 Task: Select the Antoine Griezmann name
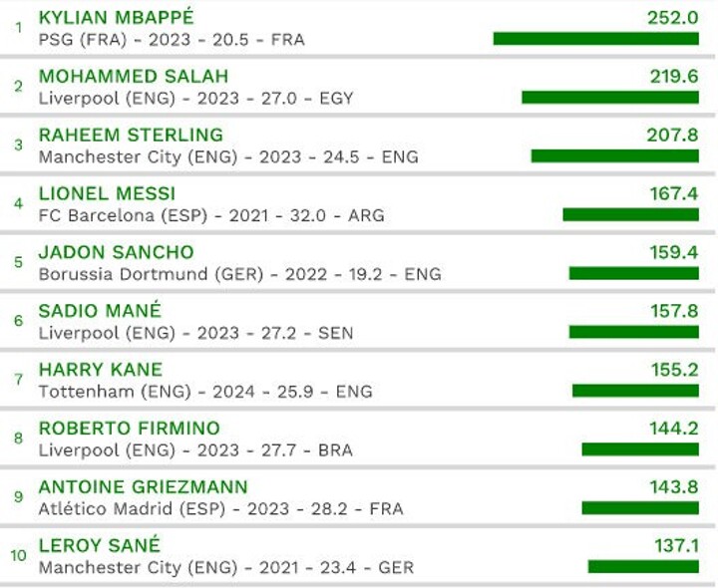(x=143, y=487)
